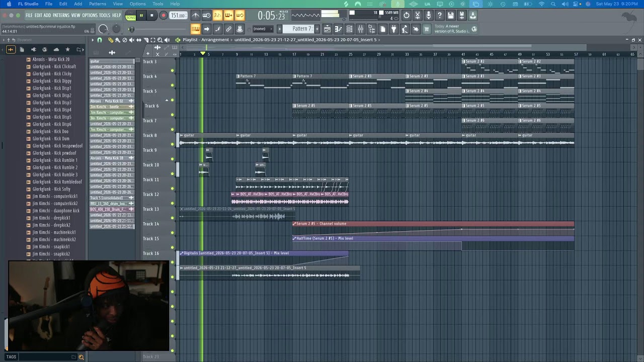Adjust the main pitch knob
644x362 pixels.
click(116, 29)
